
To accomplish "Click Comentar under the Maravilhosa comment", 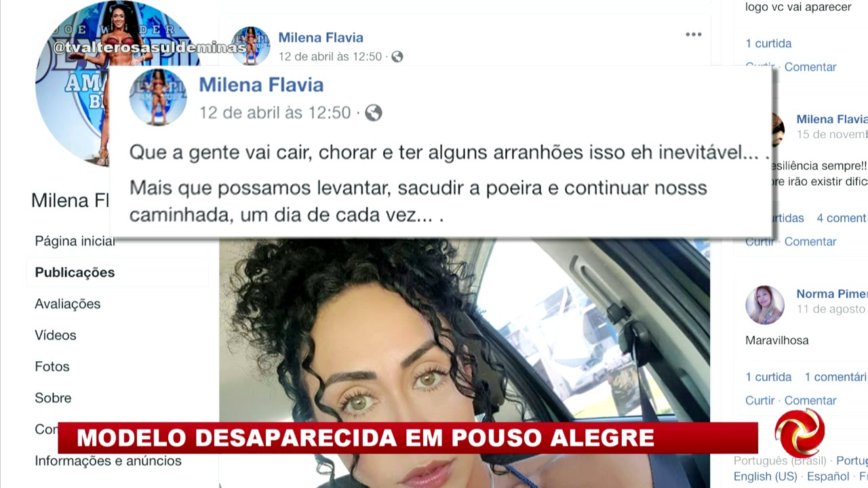I will pyautogui.click(x=810, y=401).
